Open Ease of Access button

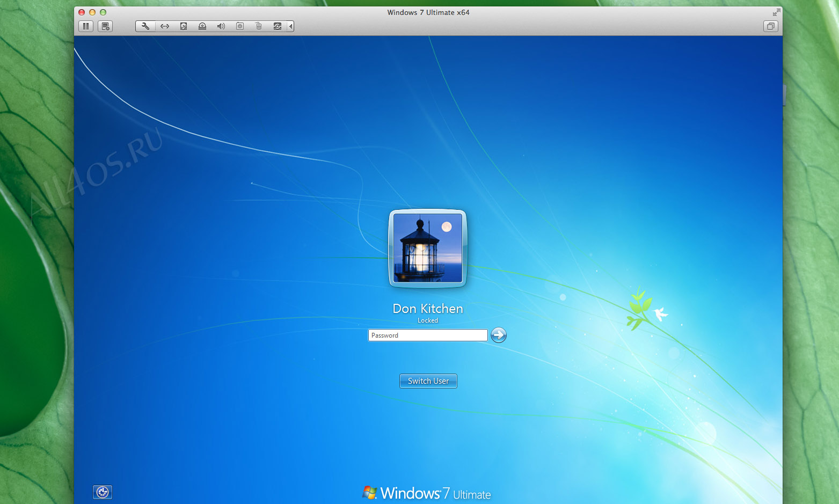coord(103,492)
